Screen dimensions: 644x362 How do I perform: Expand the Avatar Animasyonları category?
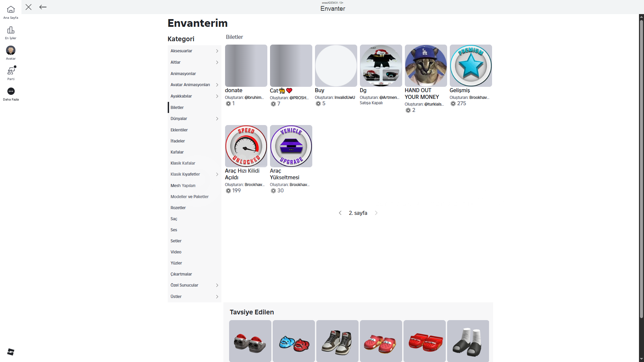tap(194, 85)
